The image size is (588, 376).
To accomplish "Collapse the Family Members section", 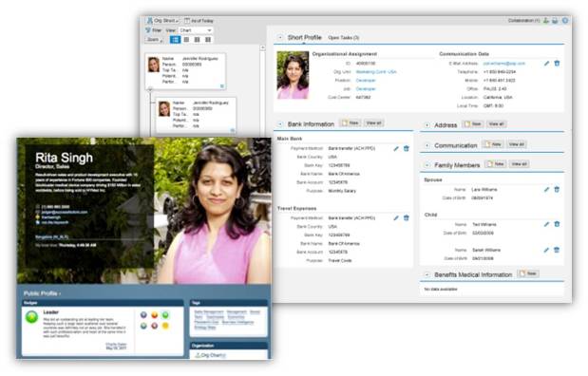I will pos(427,165).
